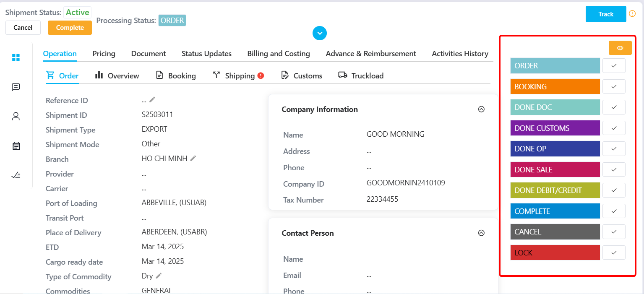This screenshot has height=294, width=644.
Task: Select the Booking sub-tab
Action: (x=176, y=75)
